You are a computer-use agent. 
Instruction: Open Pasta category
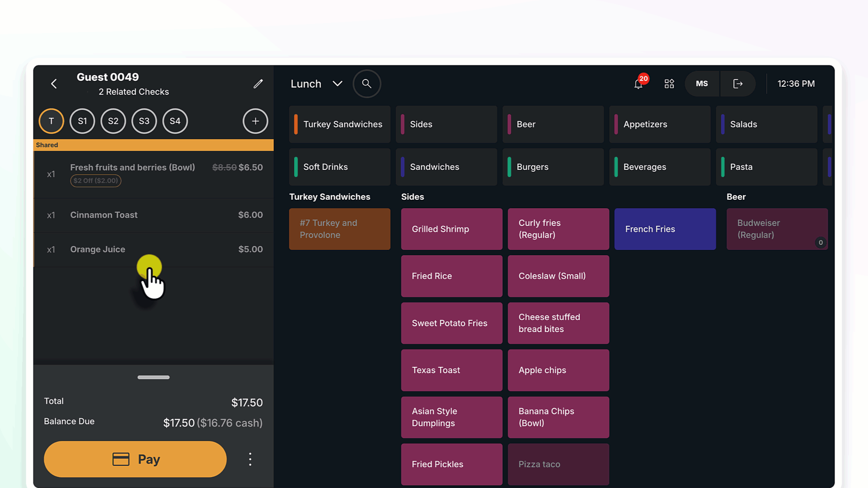tap(766, 167)
